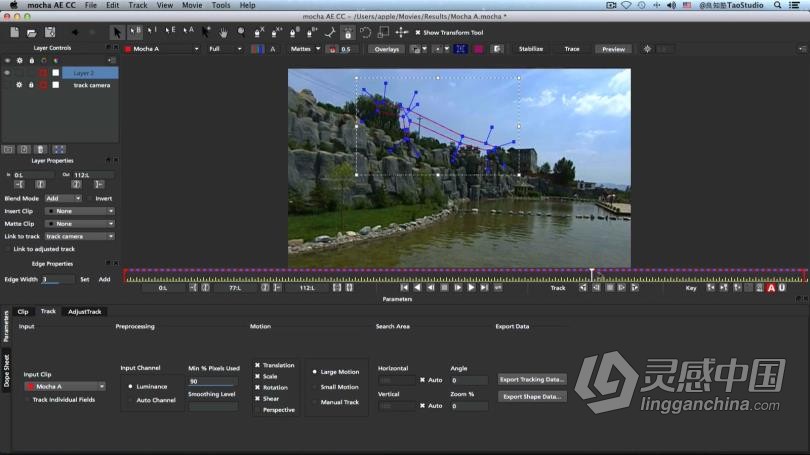Select the Add Bezier to Layer tool

312,33
